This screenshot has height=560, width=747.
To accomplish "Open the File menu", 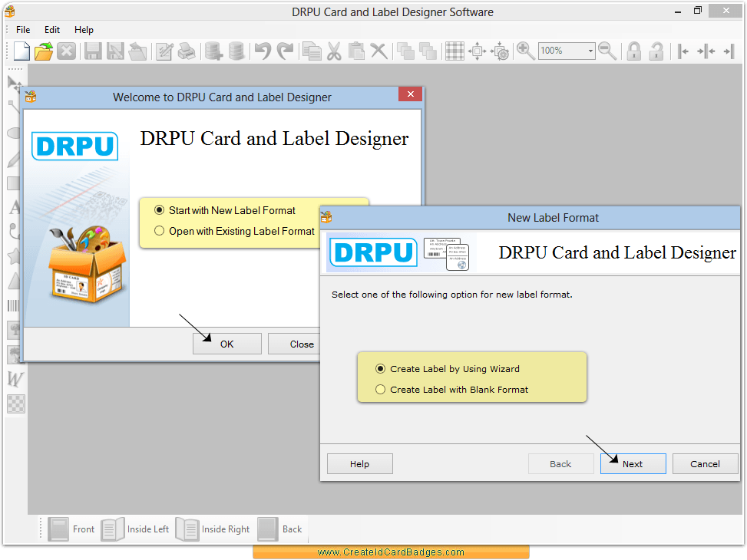I will [x=23, y=30].
